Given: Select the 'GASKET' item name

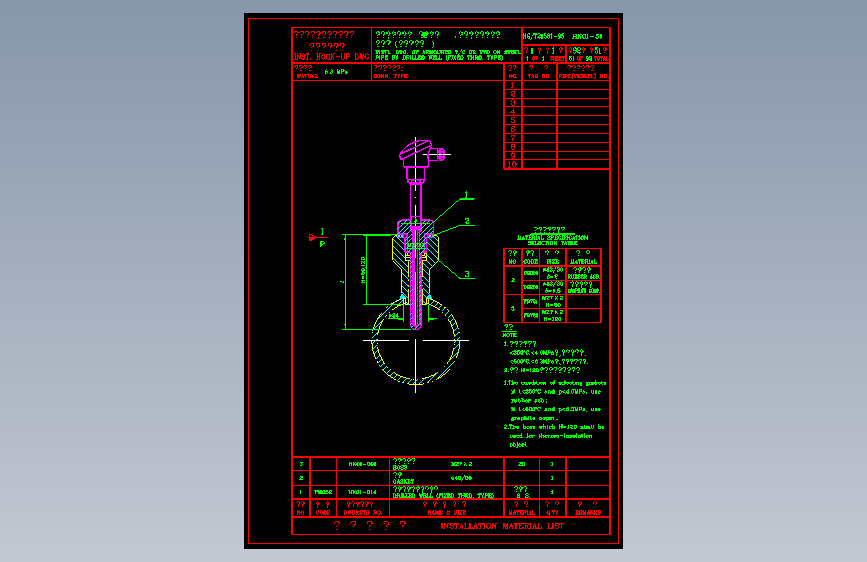Looking at the screenshot, I should point(403,482).
